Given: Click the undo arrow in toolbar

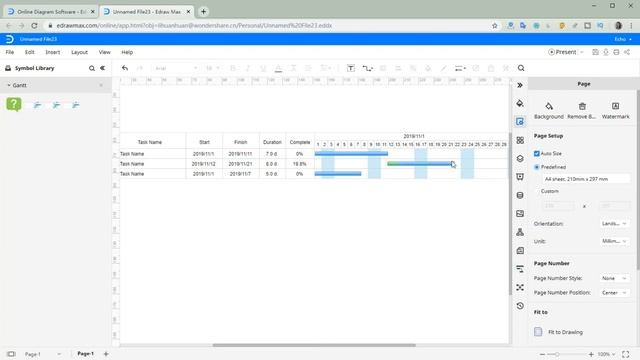Looking at the screenshot, I should pyautogui.click(x=125, y=68).
